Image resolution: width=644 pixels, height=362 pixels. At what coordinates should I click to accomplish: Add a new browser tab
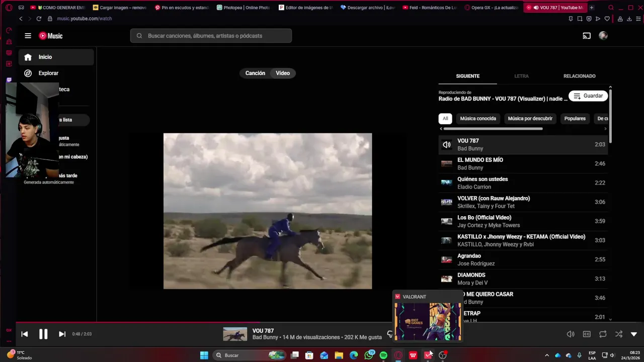(592, 8)
